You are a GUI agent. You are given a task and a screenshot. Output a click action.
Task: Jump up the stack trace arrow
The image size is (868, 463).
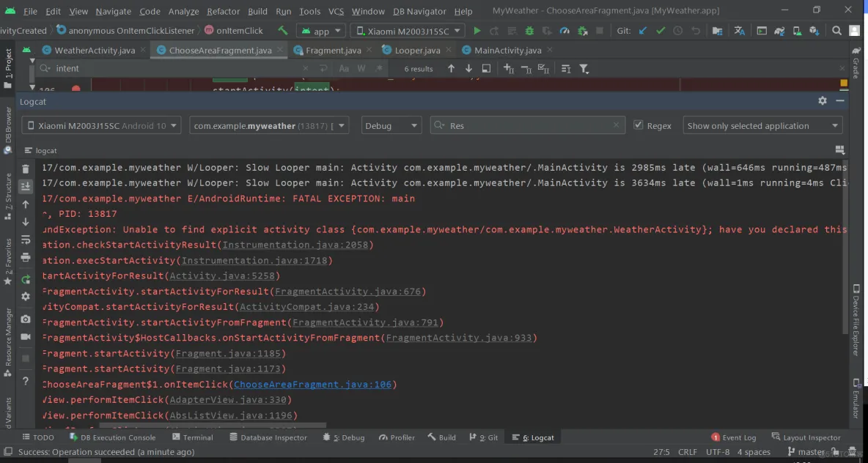26,204
